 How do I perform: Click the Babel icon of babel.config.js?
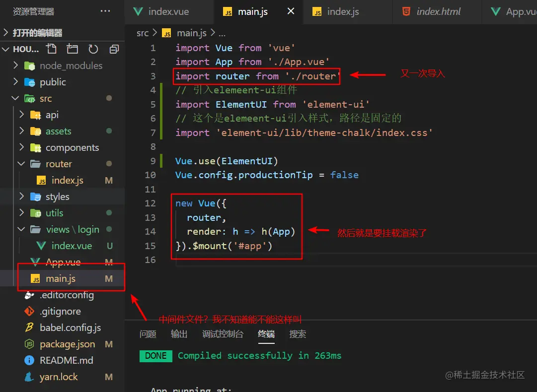[29, 327]
